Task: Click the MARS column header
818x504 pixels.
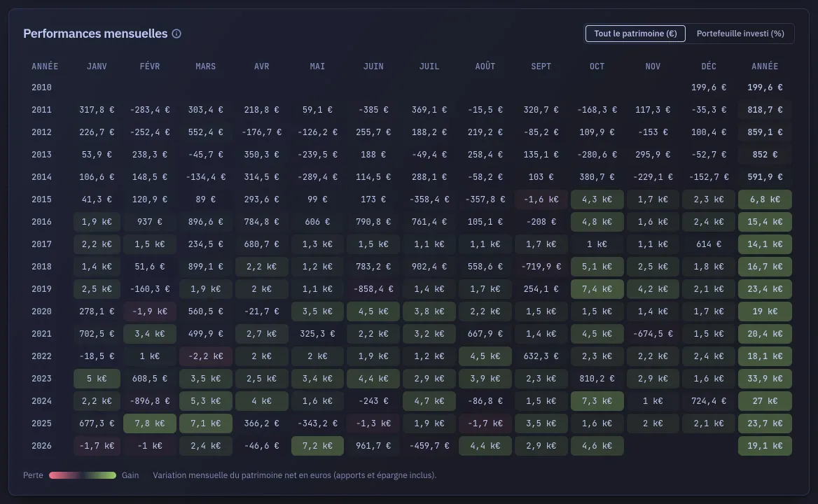Action: point(205,66)
